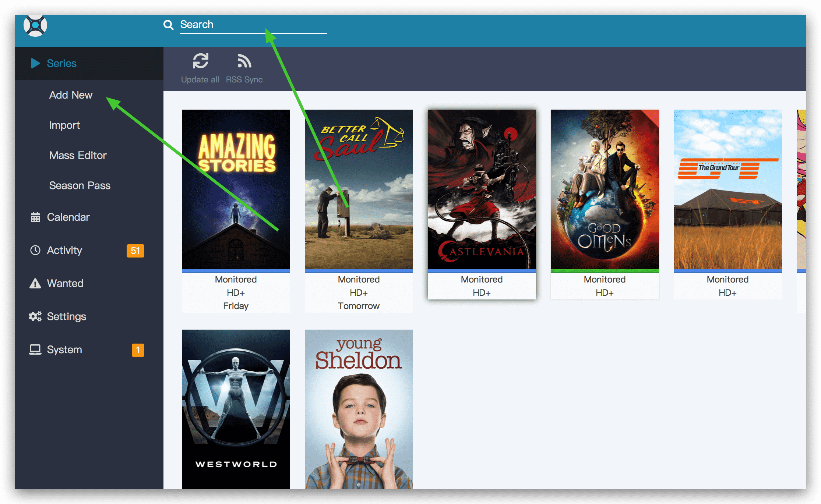Open the Series section
Screen dimensions: 821x504
coord(61,63)
